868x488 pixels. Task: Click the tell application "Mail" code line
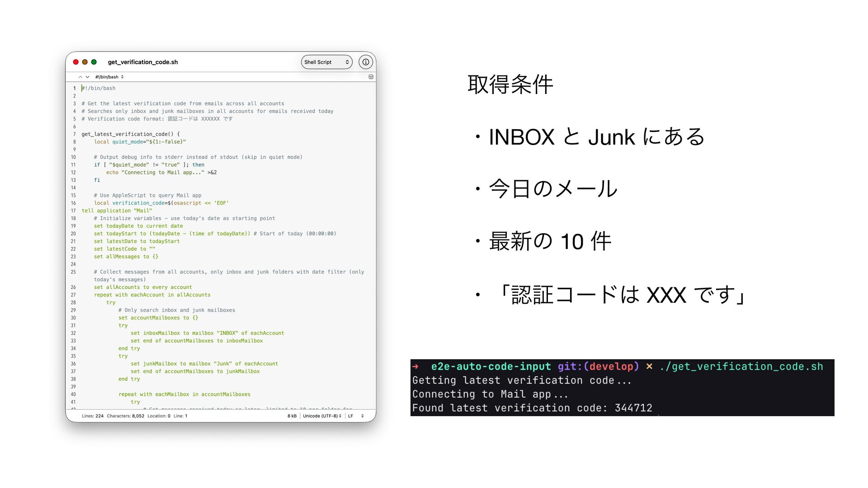click(x=117, y=211)
